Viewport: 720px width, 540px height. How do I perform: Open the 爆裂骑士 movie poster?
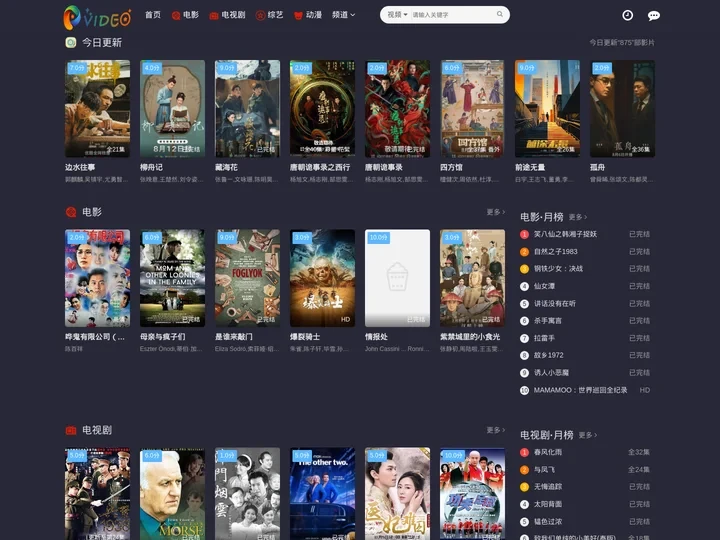(322, 278)
